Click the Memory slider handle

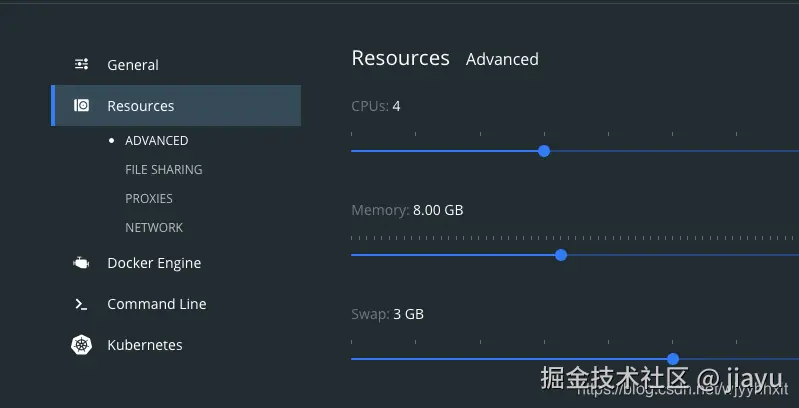[x=561, y=255]
